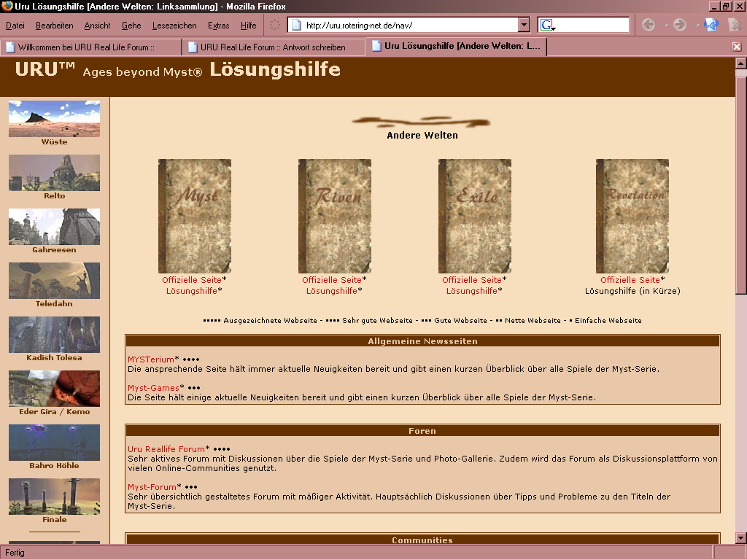
Task: Expand the URL address bar dropdown
Action: pos(524,25)
